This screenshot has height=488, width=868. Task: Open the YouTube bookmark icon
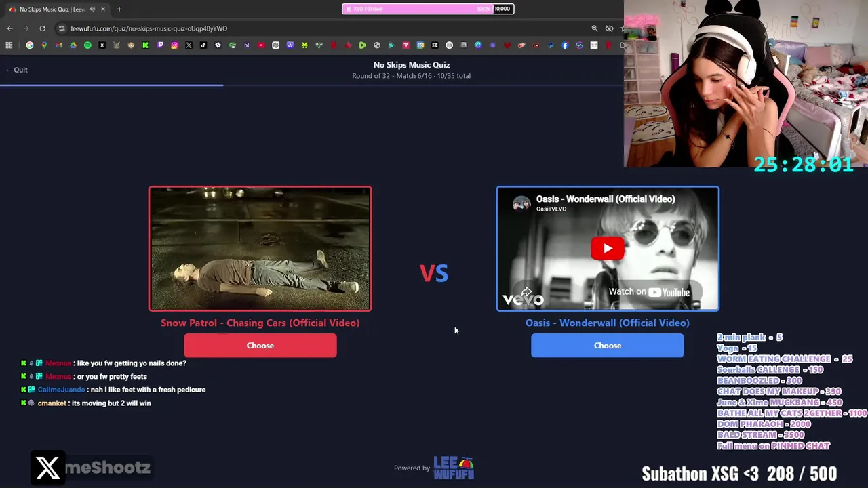[261, 45]
